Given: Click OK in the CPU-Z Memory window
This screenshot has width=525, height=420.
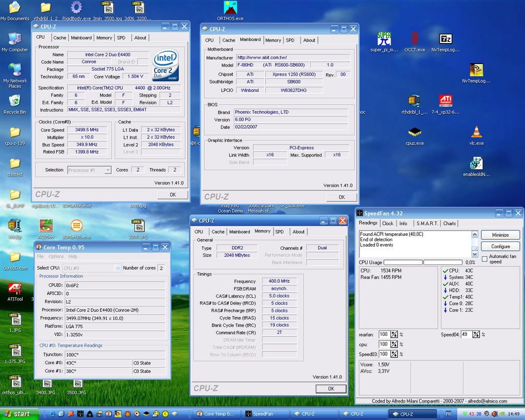Looking at the screenshot, I should coord(331,389).
